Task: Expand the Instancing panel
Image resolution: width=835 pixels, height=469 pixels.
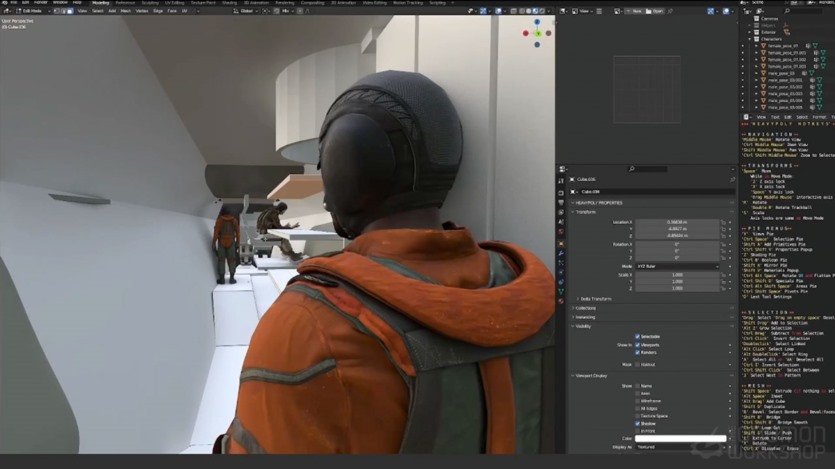Action: click(x=583, y=317)
